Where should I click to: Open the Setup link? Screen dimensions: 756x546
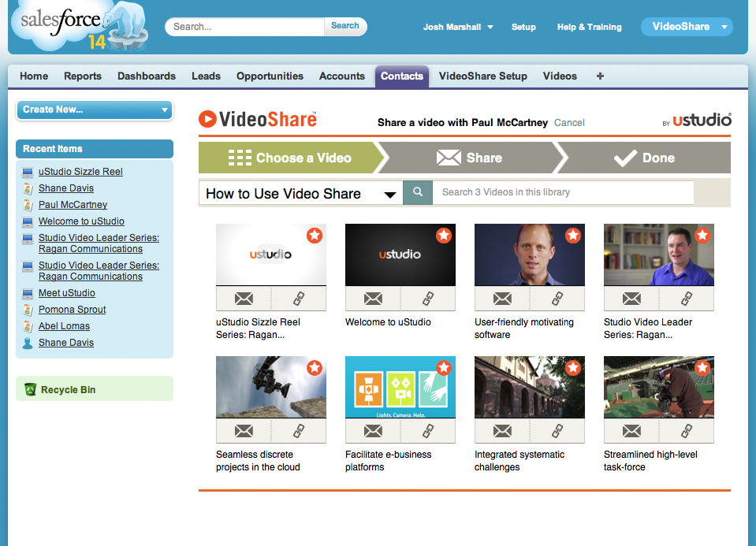[x=523, y=27]
